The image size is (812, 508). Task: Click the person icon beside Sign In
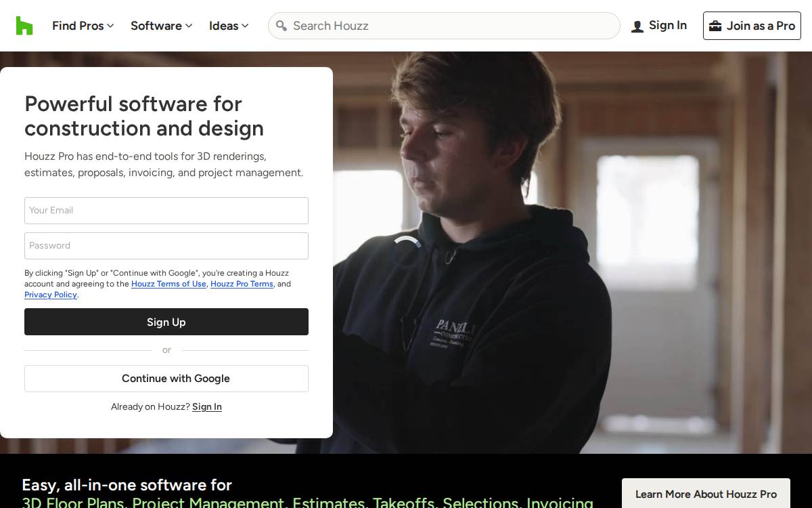click(x=637, y=26)
